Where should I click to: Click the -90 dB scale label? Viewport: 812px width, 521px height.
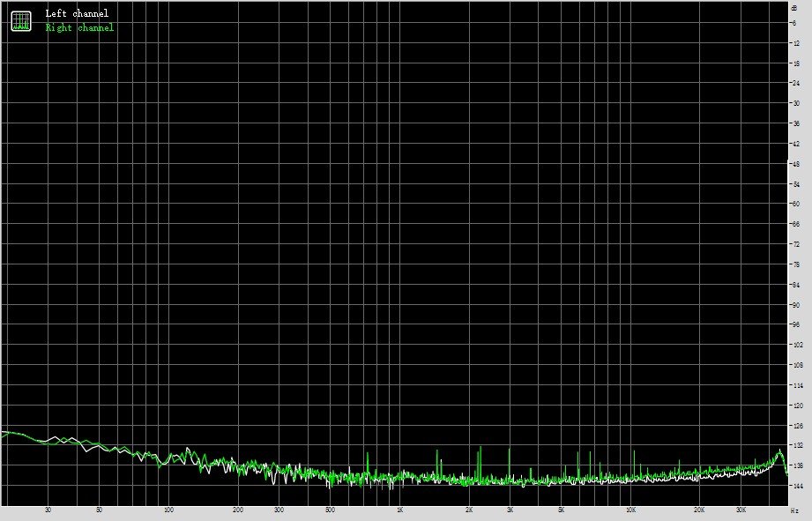point(795,305)
